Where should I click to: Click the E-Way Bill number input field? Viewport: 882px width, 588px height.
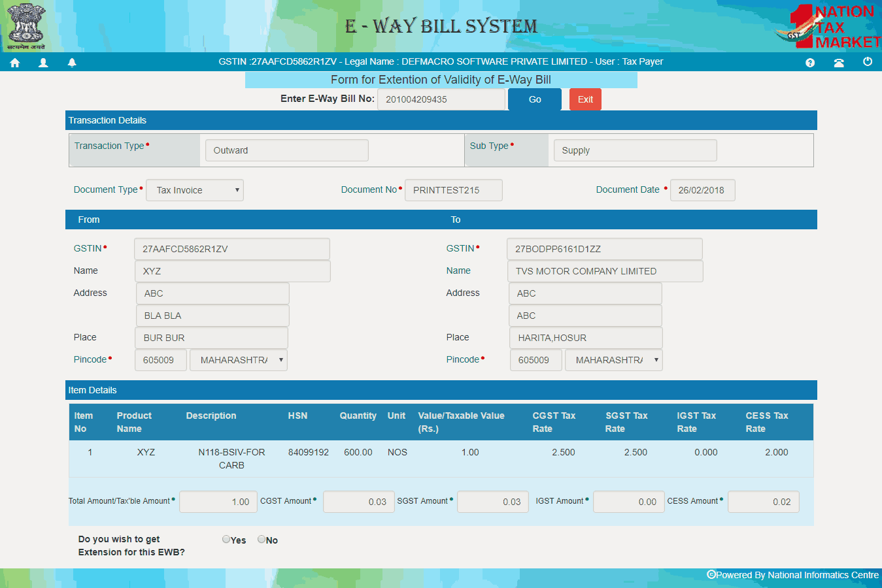441,99
